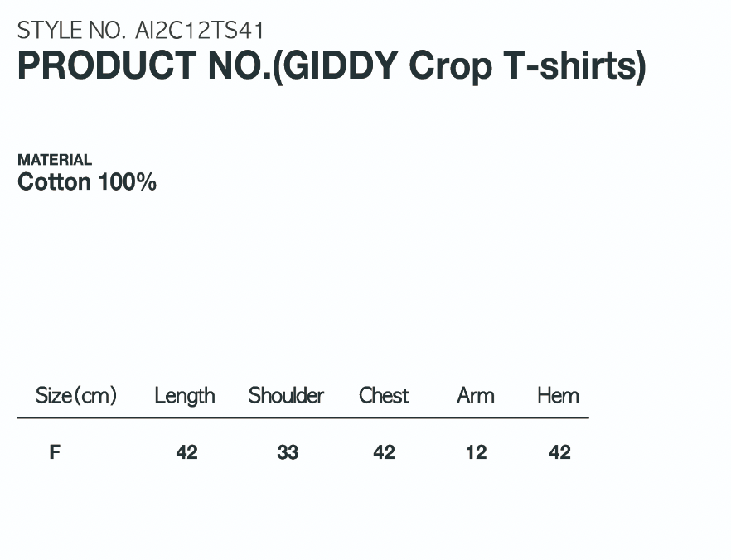Select the style code AI2C12TS41
The image size is (731, 560).
pos(200,31)
